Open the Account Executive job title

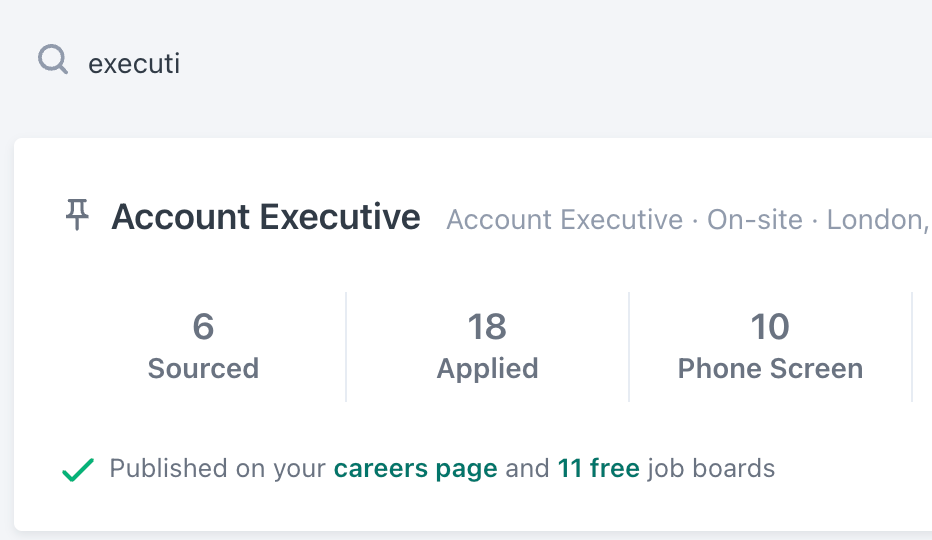coord(265,217)
